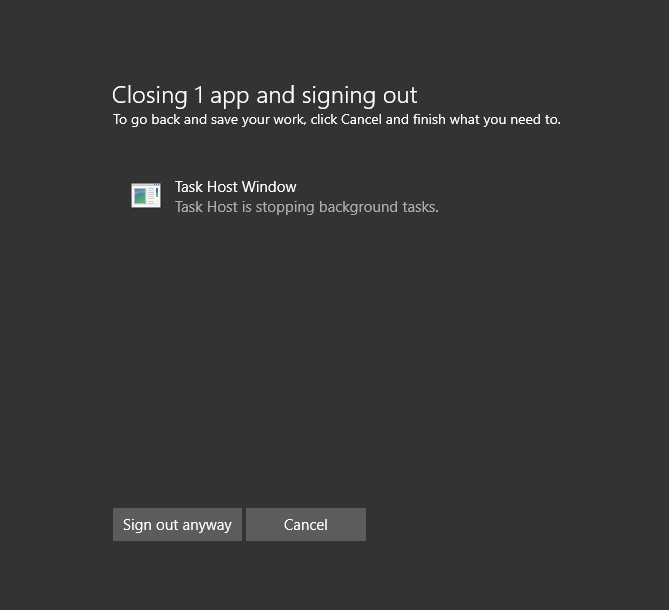Click the text lines inside the Task Host icon

click(151, 196)
